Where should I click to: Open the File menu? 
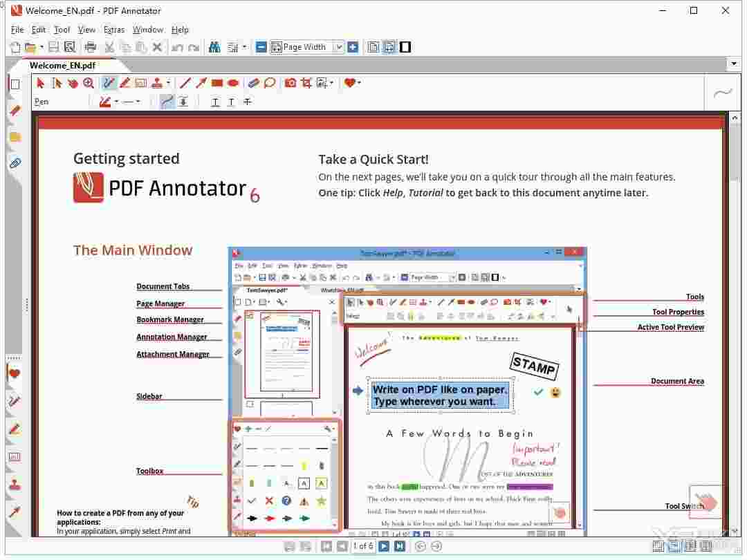17,30
